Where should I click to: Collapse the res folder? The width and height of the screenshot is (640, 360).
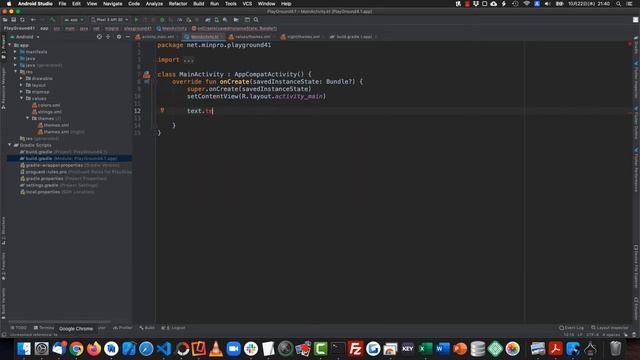point(16,72)
